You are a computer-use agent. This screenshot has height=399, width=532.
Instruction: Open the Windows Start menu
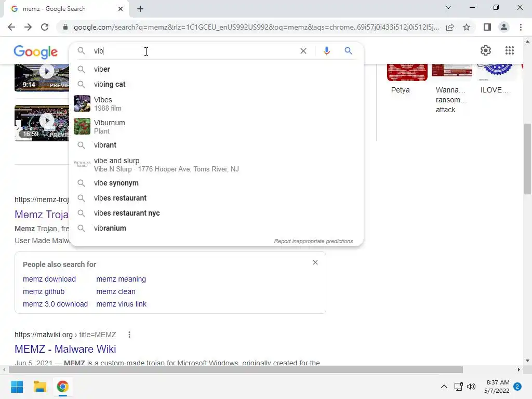click(x=17, y=387)
